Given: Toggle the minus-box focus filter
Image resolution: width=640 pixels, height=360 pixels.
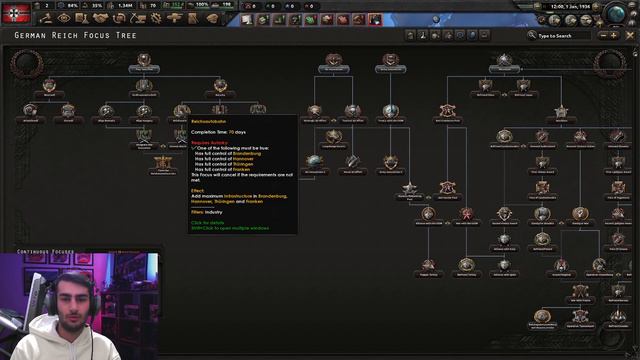Looking at the screenshot, I should click(484, 36).
